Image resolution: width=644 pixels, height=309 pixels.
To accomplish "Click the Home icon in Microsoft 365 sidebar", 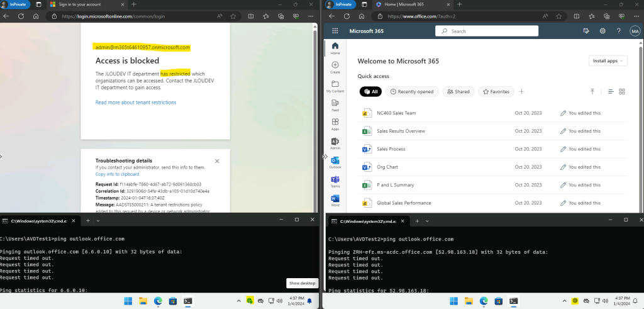I will (x=335, y=48).
